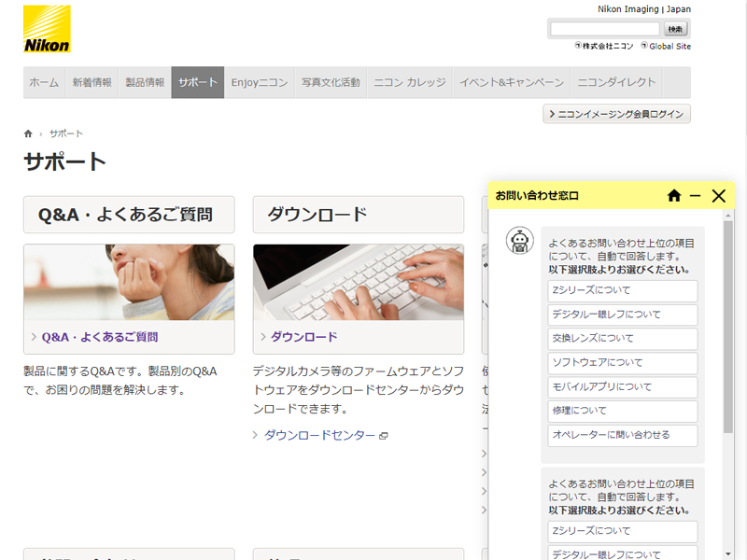Close the お問い合わせ窓口 chat widget
Viewport: 747px width, 560px height.
pos(718,196)
